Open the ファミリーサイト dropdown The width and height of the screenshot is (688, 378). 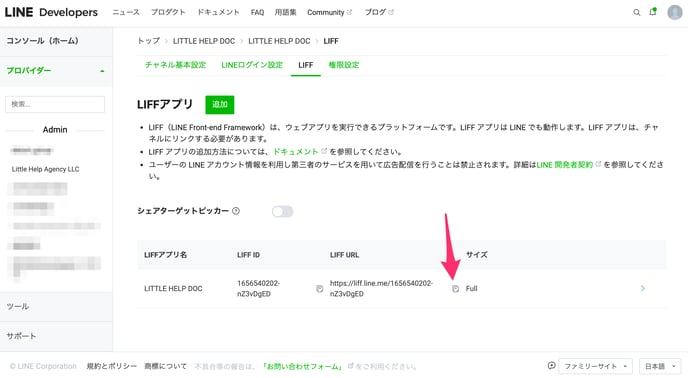[x=595, y=366]
